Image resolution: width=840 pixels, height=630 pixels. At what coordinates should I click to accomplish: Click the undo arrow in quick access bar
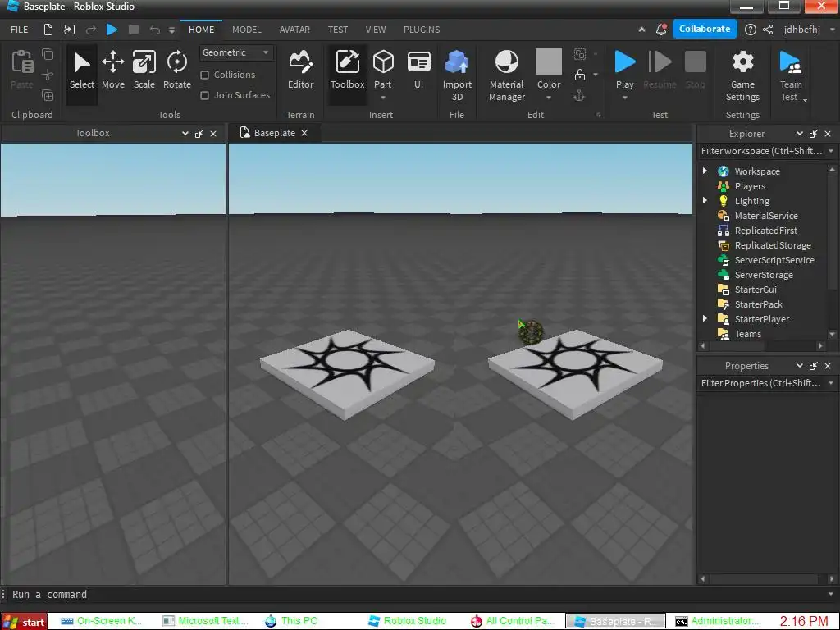[155, 30]
